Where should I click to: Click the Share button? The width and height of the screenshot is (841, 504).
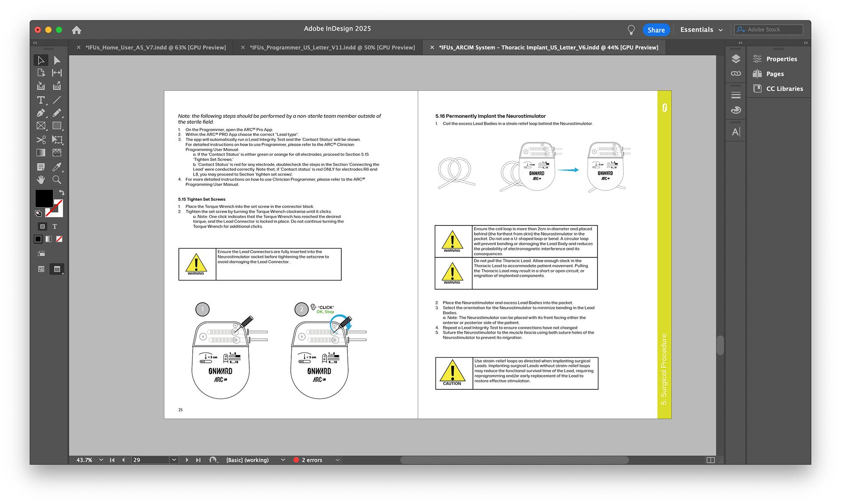656,30
